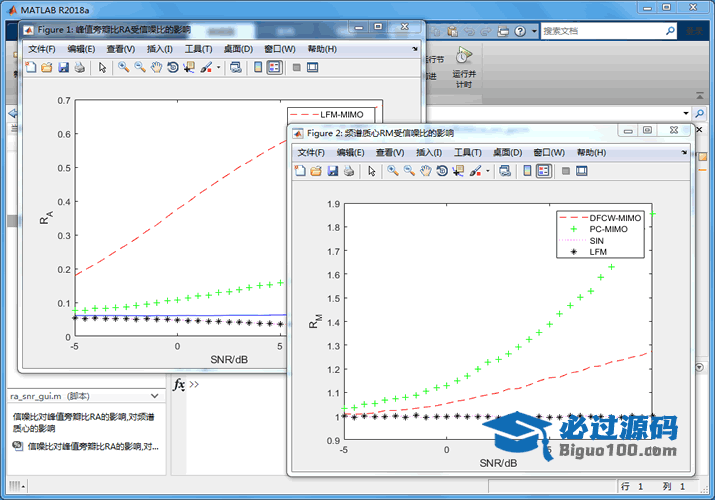Open 桌面(D) menu in Figure 2

tap(508, 153)
